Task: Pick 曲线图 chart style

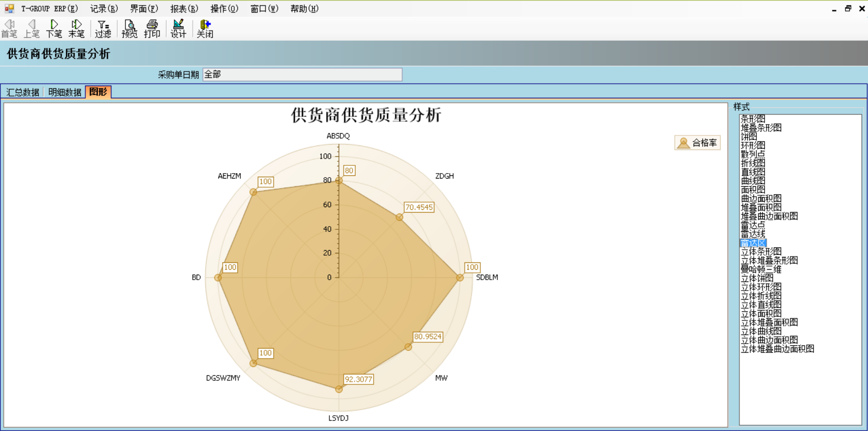Action: (753, 181)
